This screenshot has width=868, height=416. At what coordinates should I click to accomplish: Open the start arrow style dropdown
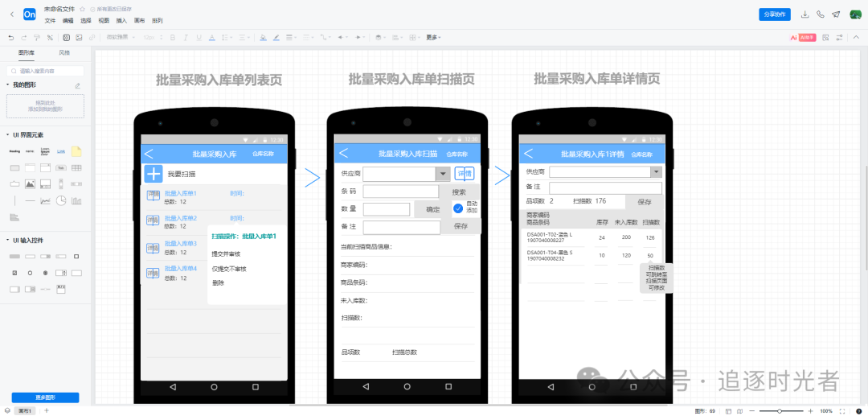tap(342, 38)
